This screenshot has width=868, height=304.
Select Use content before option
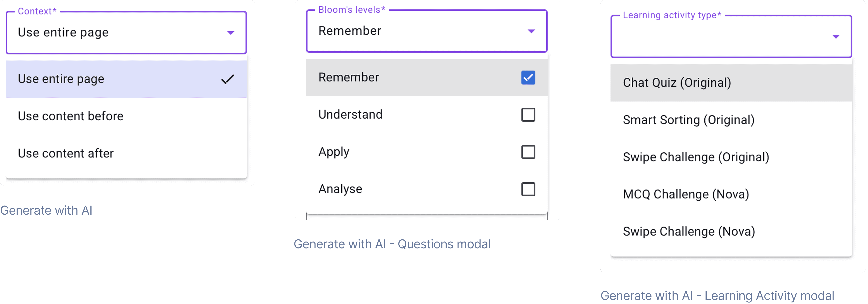pos(126,116)
